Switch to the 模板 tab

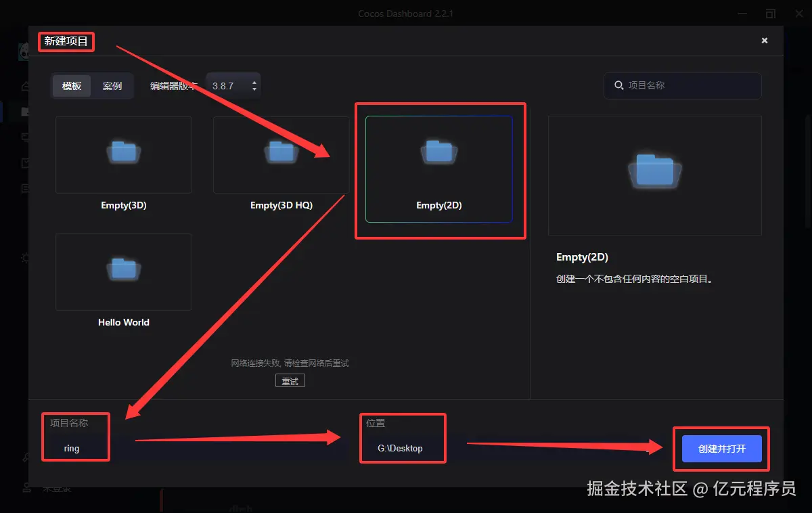click(x=72, y=86)
